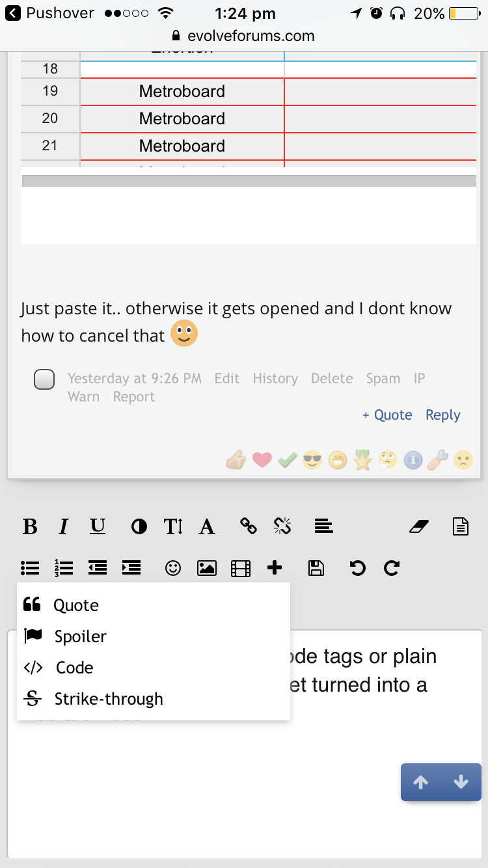Viewport: 488px width, 868px height.
Task: Open the font size dropdown
Action: [x=173, y=526]
